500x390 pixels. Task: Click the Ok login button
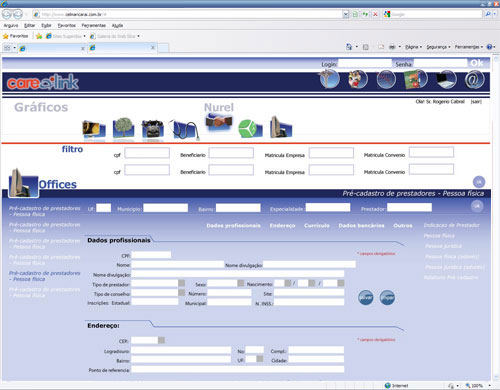coord(477,63)
